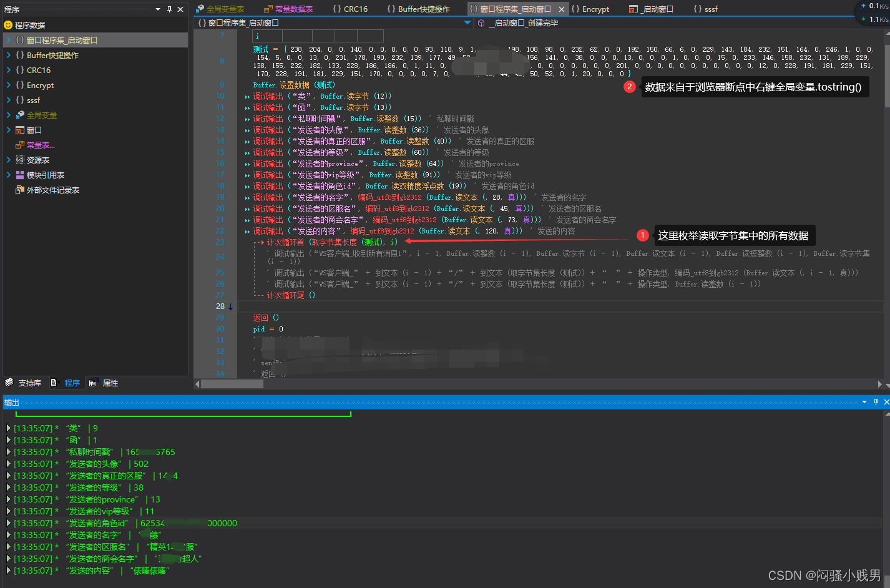Viewport: 890px width, 588px height.
Task: Open the 全局变量表 tab
Action: coord(220,9)
